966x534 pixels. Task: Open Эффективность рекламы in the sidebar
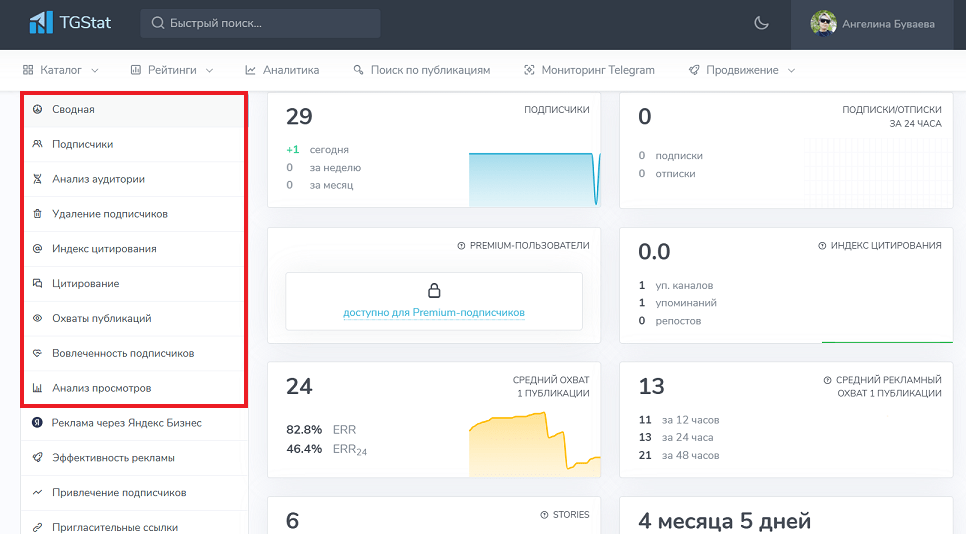(113, 458)
